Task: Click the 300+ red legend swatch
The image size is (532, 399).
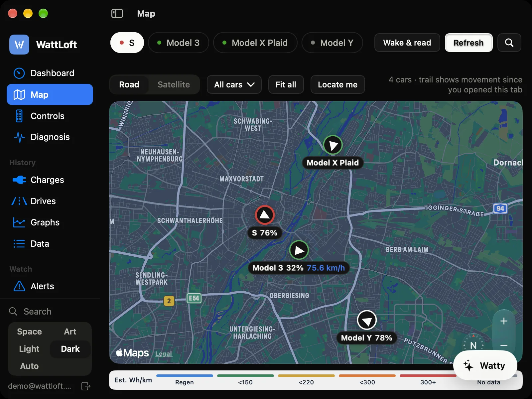Action: pyautogui.click(x=428, y=376)
